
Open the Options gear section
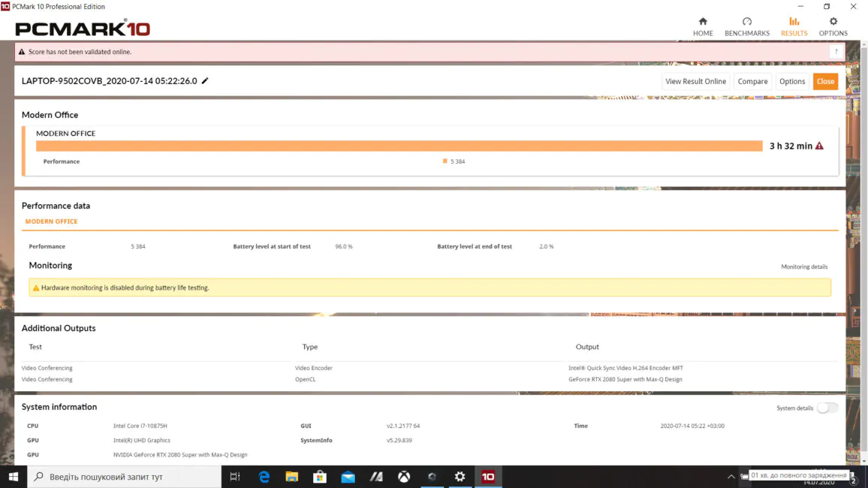click(833, 26)
